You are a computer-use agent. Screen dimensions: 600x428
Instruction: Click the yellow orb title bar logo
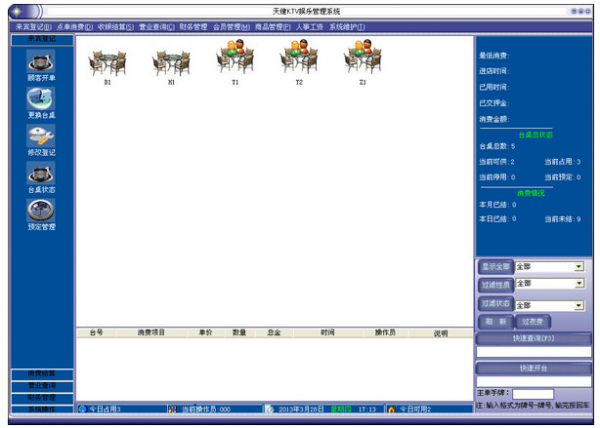click(x=16, y=11)
